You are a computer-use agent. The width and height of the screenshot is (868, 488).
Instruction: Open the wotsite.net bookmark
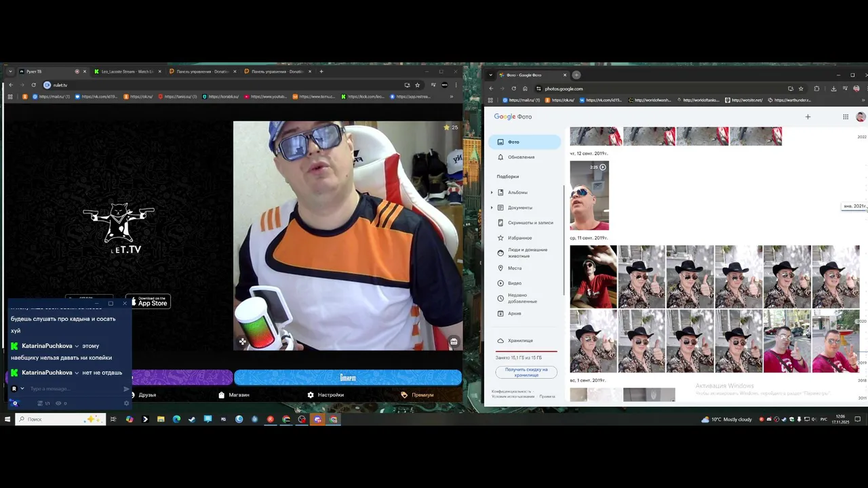(743, 100)
